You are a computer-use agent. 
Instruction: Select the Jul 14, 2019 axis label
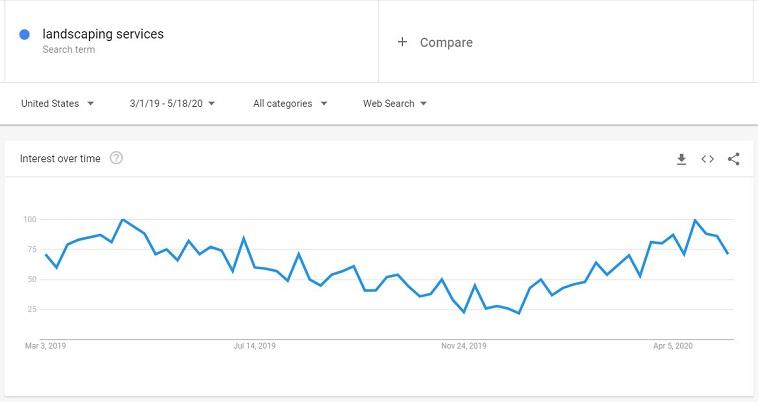coord(254,346)
